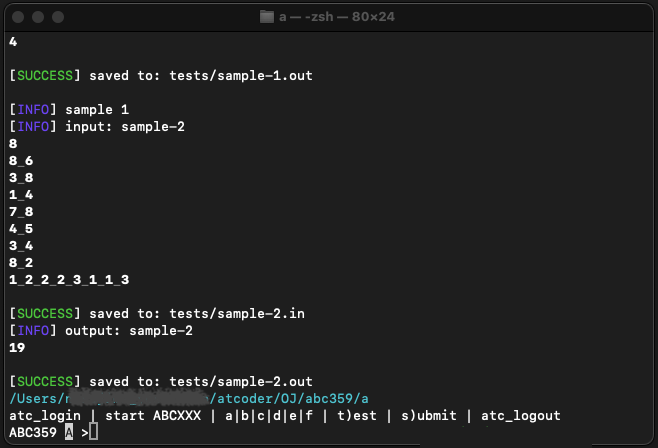Click the terminal cursor after the prompt
This screenshot has width=658, height=448.
(x=94, y=432)
